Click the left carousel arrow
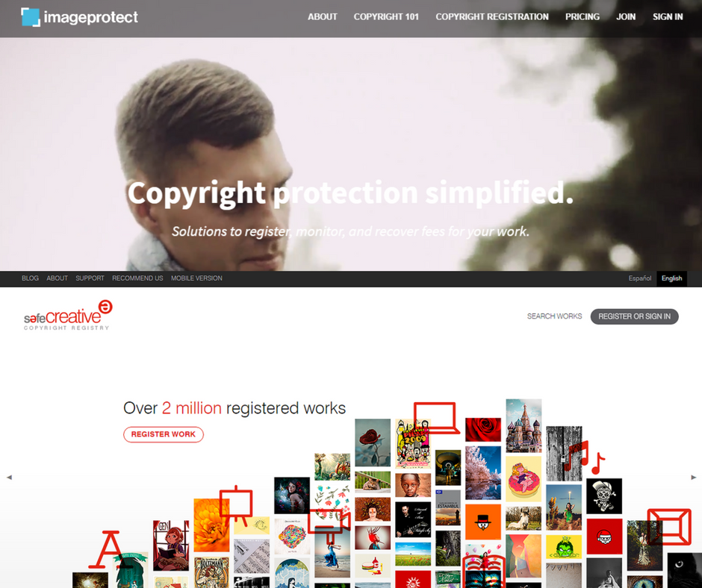This screenshot has width=702, height=588. 9,478
